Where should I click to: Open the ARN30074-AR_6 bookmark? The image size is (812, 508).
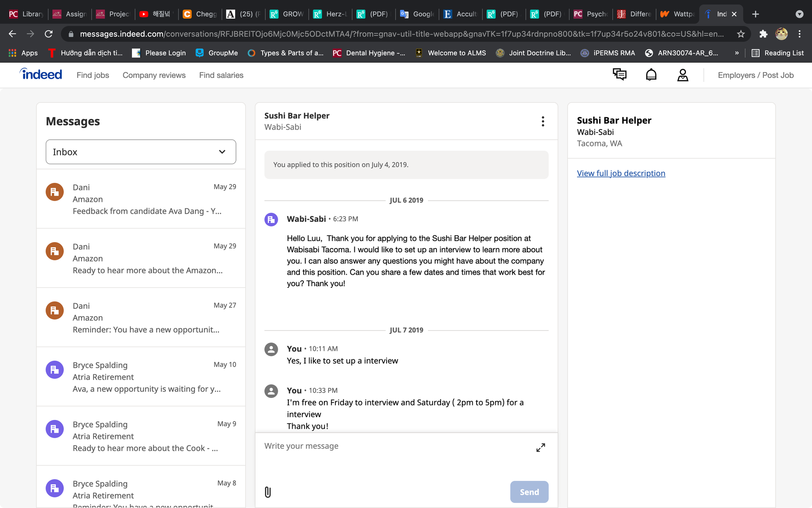(682, 53)
